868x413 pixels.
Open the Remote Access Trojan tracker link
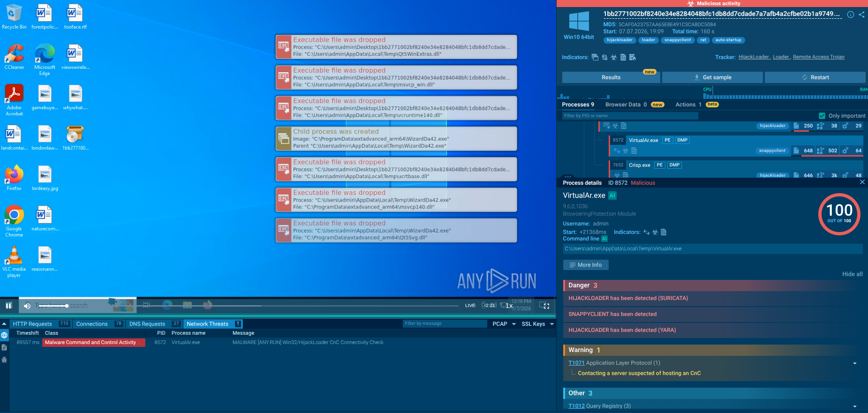pos(818,57)
